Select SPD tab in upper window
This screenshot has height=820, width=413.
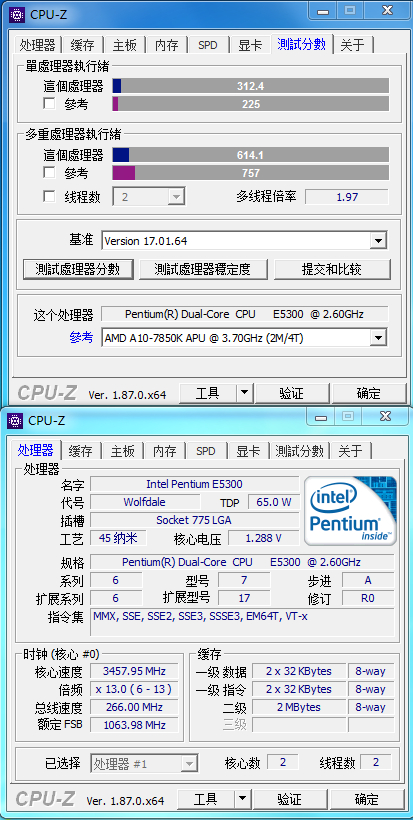(x=208, y=45)
